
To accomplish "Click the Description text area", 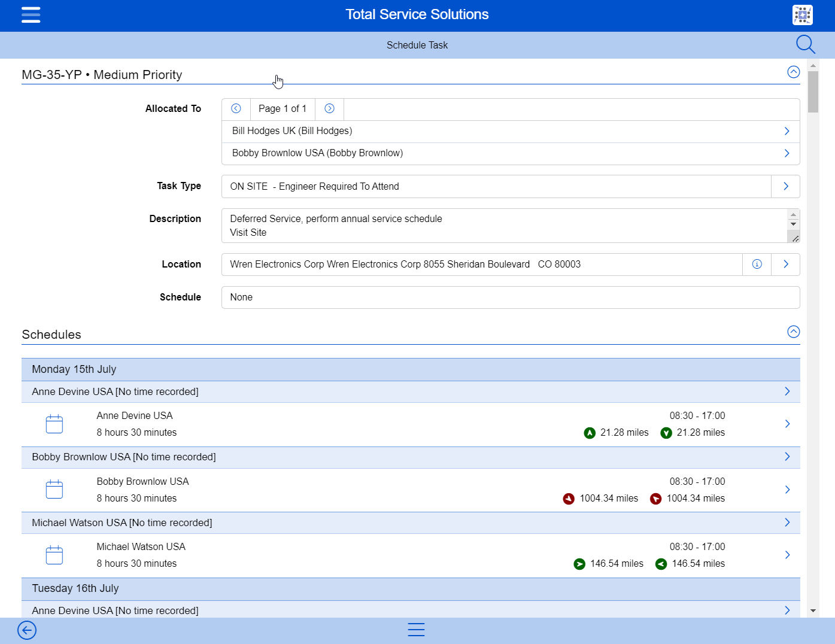I will 504,226.
